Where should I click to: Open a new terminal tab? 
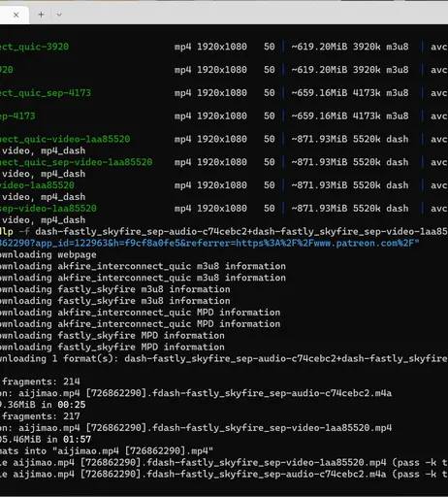click(x=41, y=15)
